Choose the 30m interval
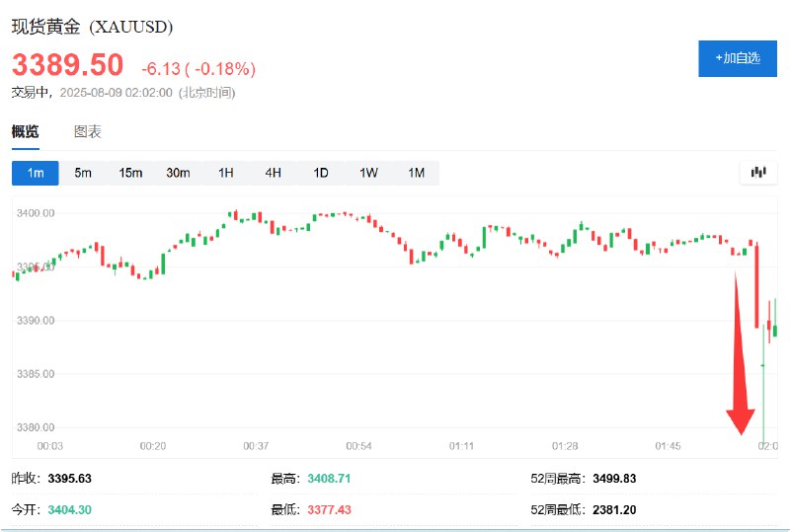Image resolution: width=790 pixels, height=532 pixels. tap(179, 173)
